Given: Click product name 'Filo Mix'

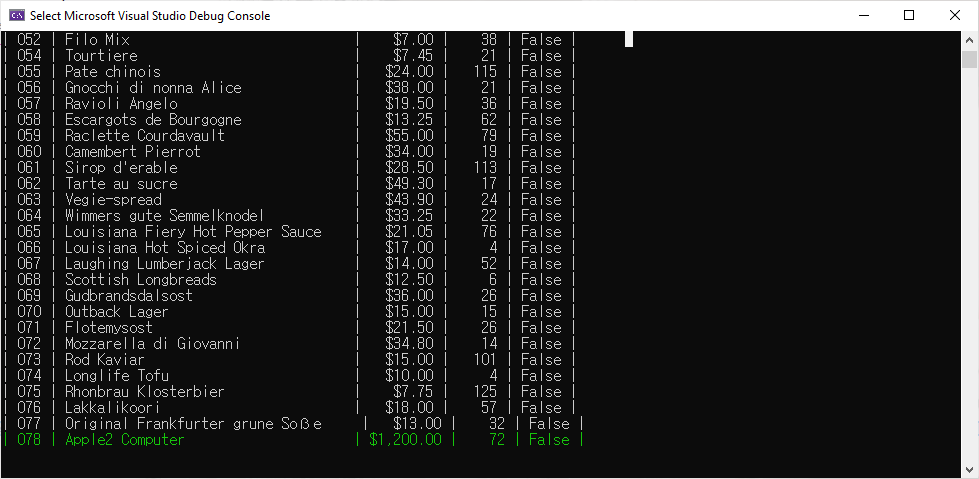Looking at the screenshot, I should [97, 40].
